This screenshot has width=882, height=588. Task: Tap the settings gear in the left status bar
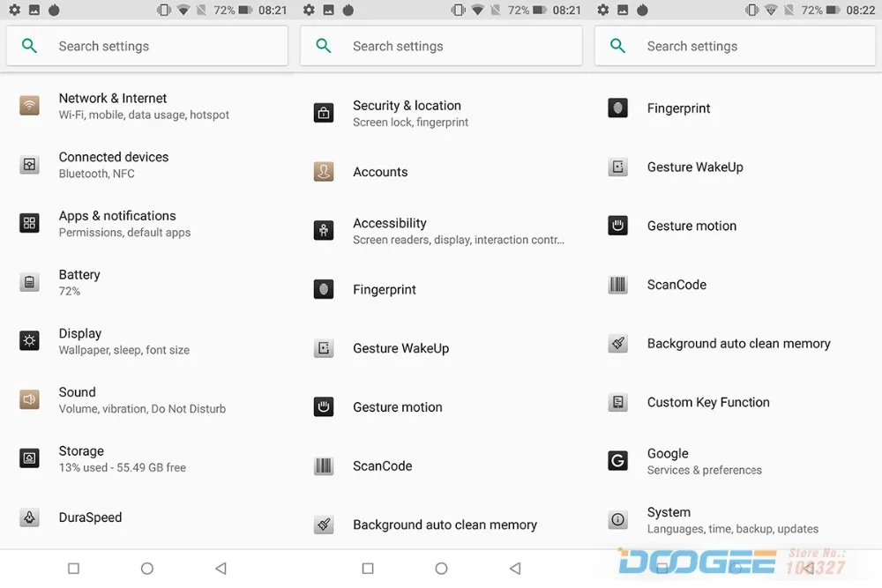(x=15, y=10)
